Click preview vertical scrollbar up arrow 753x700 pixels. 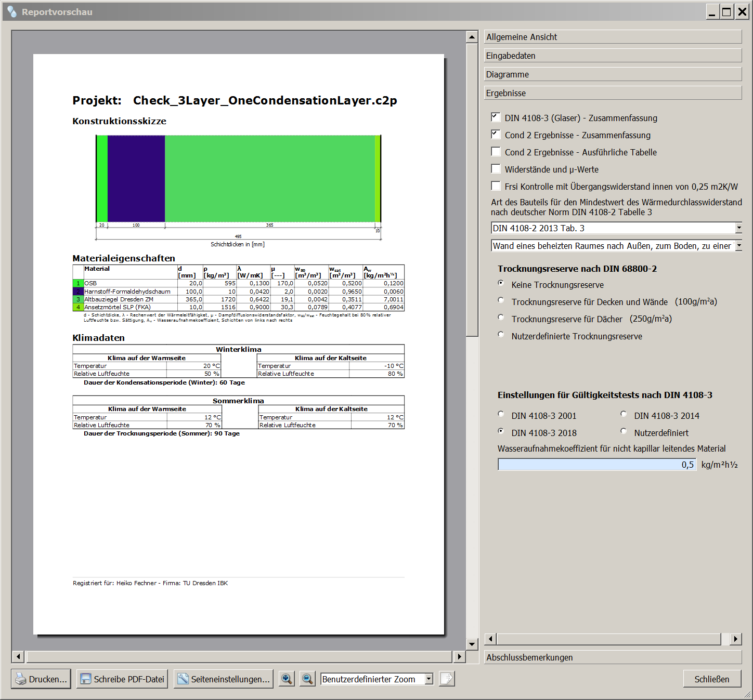[472, 37]
